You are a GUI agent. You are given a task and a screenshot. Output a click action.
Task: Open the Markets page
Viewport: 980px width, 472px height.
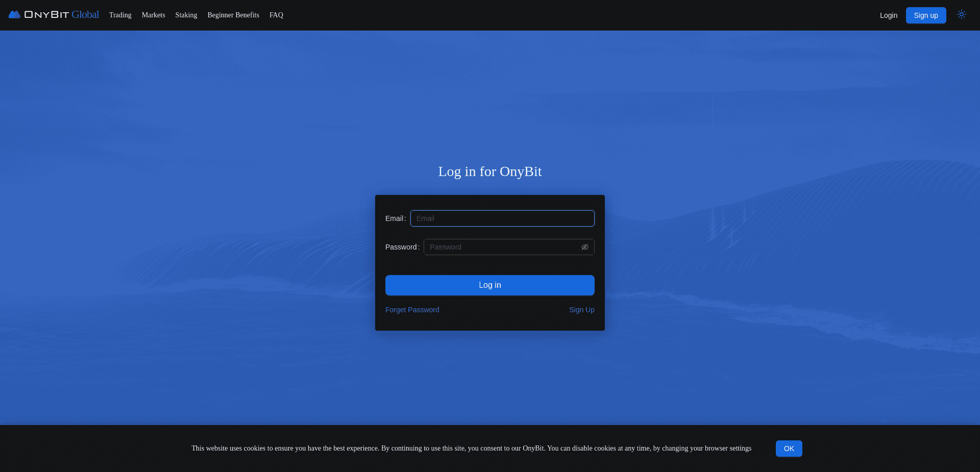153,15
